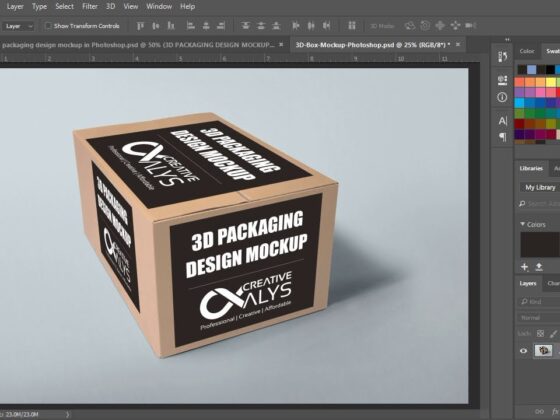Open the Window menu

[x=159, y=6]
